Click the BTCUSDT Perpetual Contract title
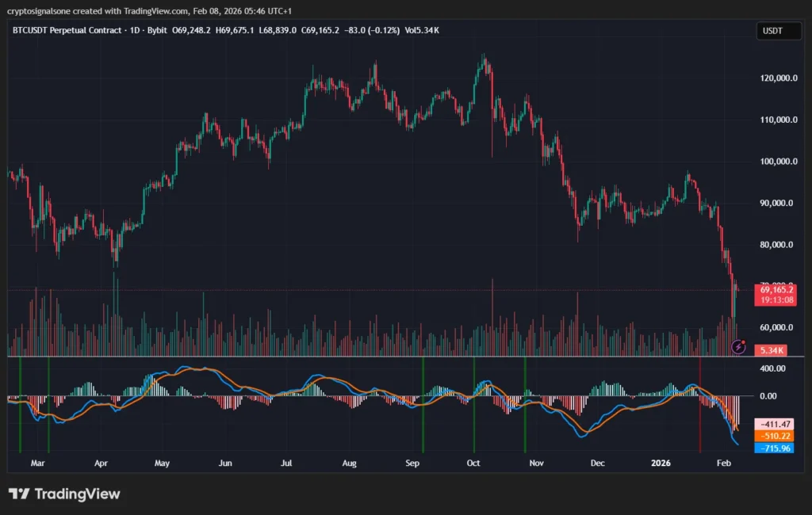Image resolution: width=812 pixels, height=515 pixels. (x=66, y=30)
